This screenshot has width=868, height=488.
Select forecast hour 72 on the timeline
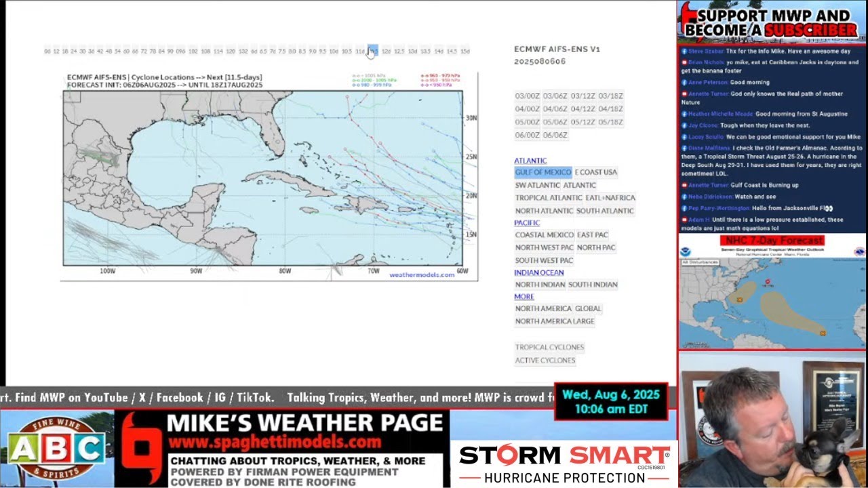click(144, 52)
